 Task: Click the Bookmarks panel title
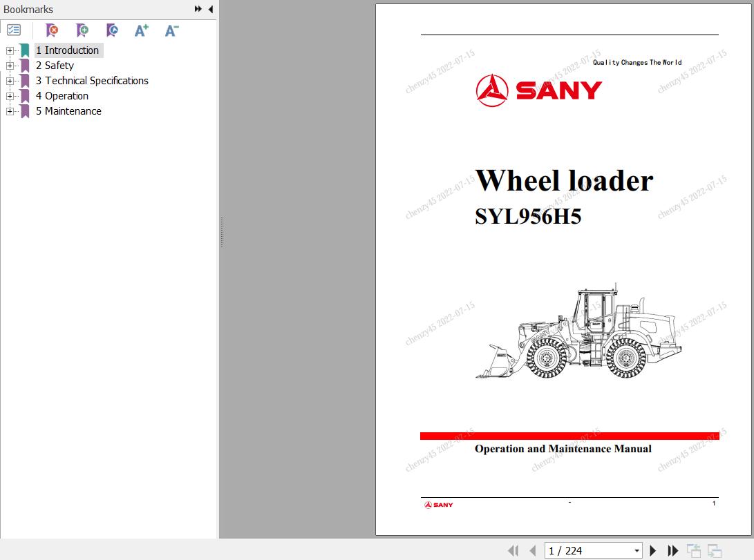click(28, 9)
